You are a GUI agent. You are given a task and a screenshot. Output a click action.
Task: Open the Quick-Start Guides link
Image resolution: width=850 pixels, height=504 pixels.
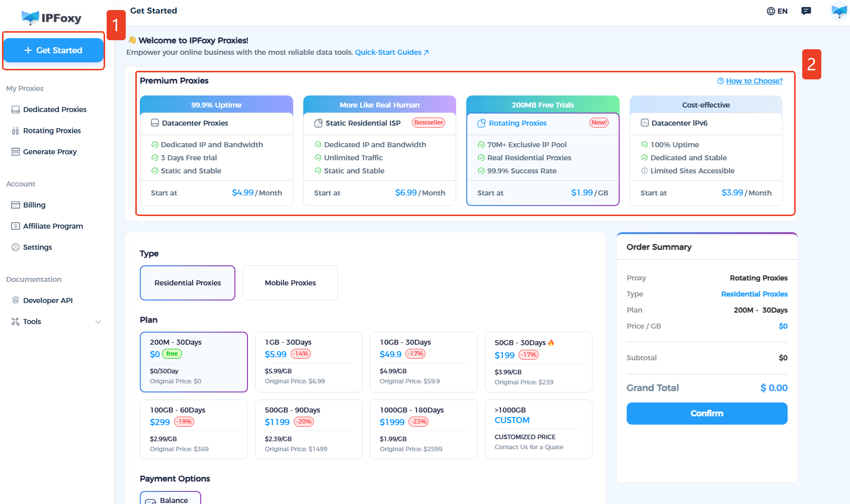392,52
